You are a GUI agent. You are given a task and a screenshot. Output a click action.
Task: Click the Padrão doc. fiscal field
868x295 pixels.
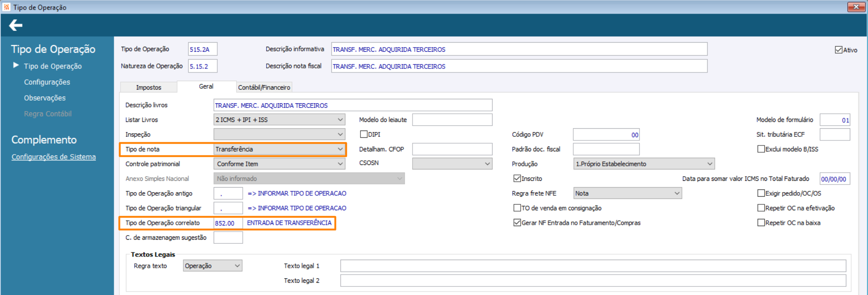click(606, 149)
